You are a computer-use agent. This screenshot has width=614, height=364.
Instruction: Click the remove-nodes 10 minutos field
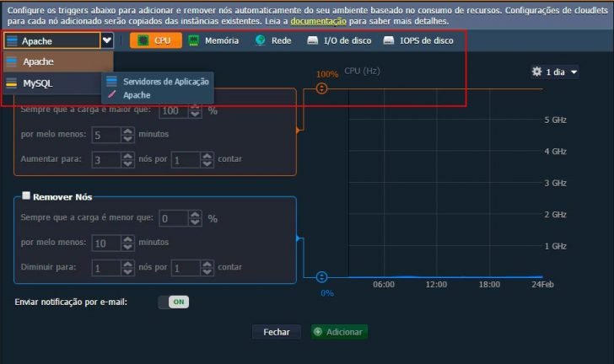[106, 243]
